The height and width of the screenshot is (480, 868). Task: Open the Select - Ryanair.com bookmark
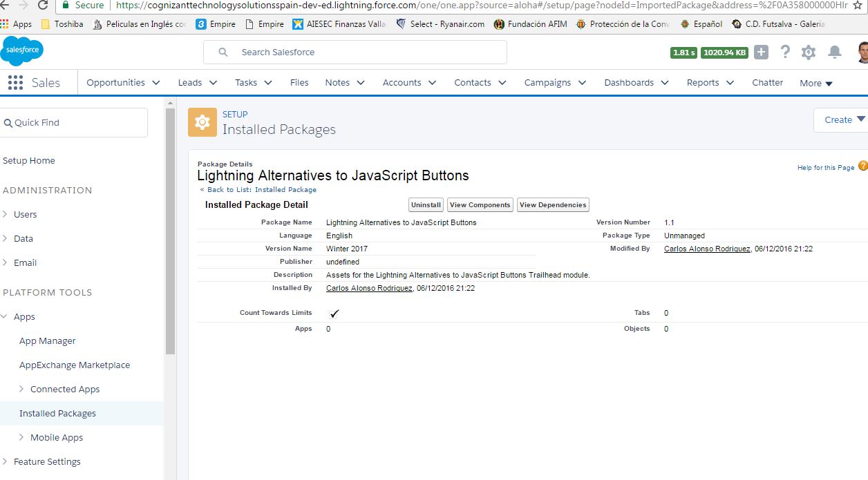tap(440, 24)
